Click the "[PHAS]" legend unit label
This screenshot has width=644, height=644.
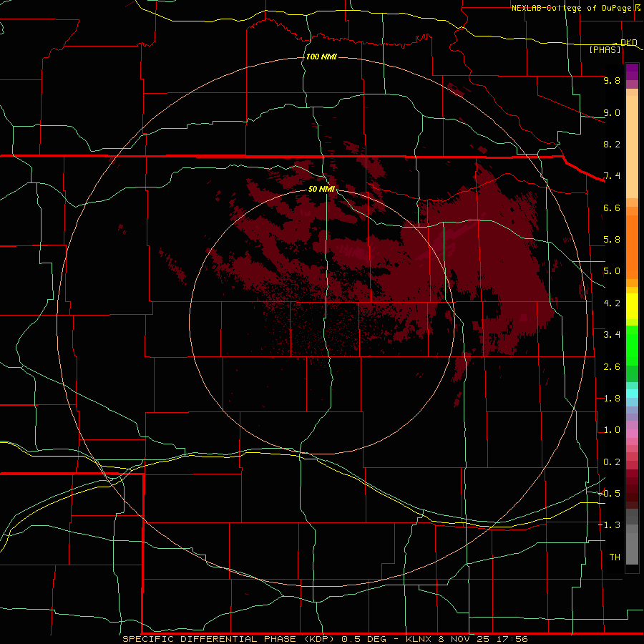tap(605, 49)
